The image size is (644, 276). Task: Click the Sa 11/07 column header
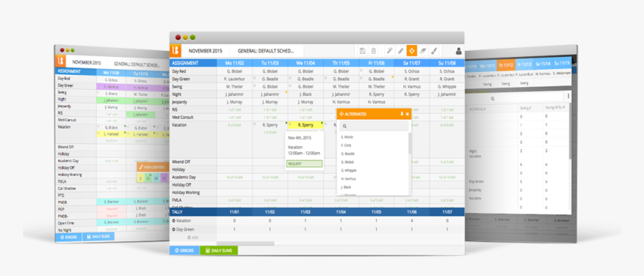(412, 63)
